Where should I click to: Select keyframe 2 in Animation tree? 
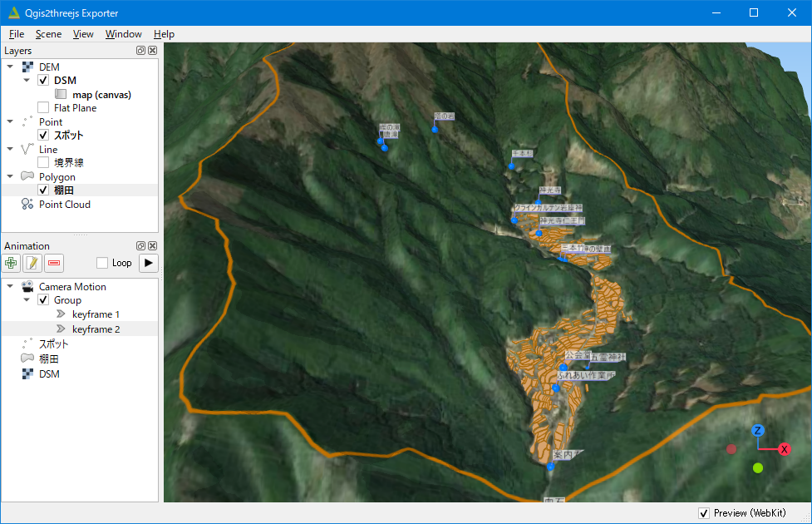pos(96,329)
